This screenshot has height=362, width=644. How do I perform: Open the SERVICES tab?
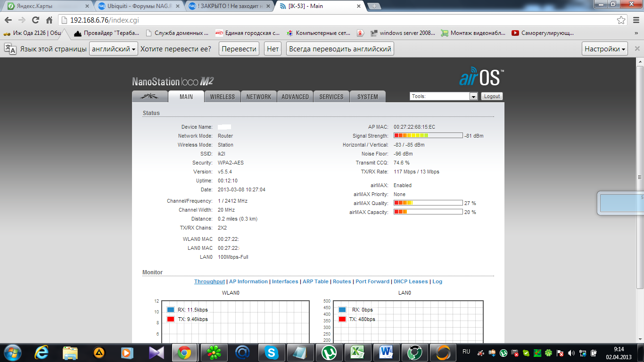pos(331,97)
